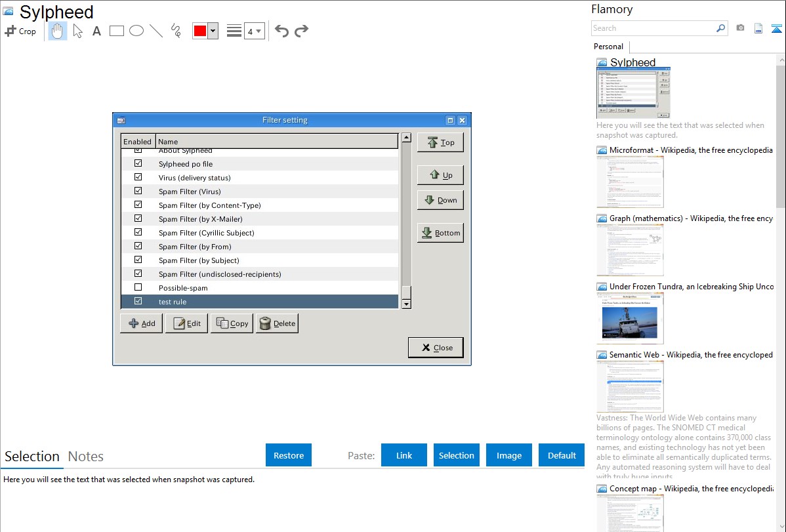Redo the last annotation

coord(301,31)
